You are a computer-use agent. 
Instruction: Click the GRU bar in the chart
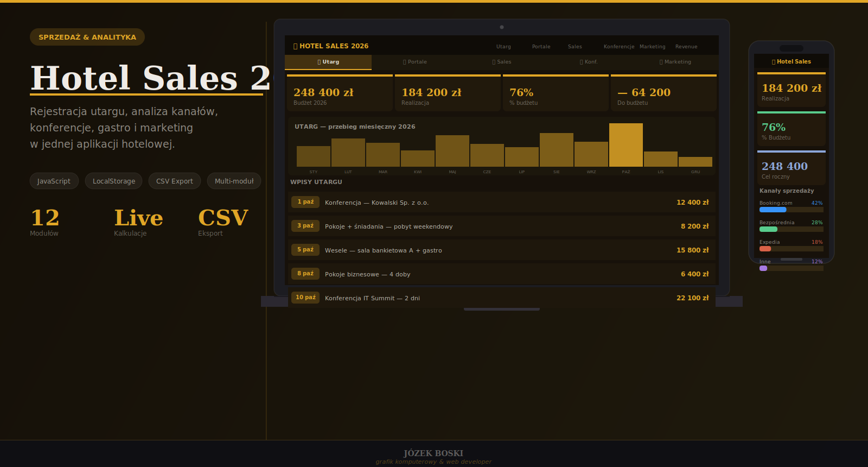coord(695,162)
